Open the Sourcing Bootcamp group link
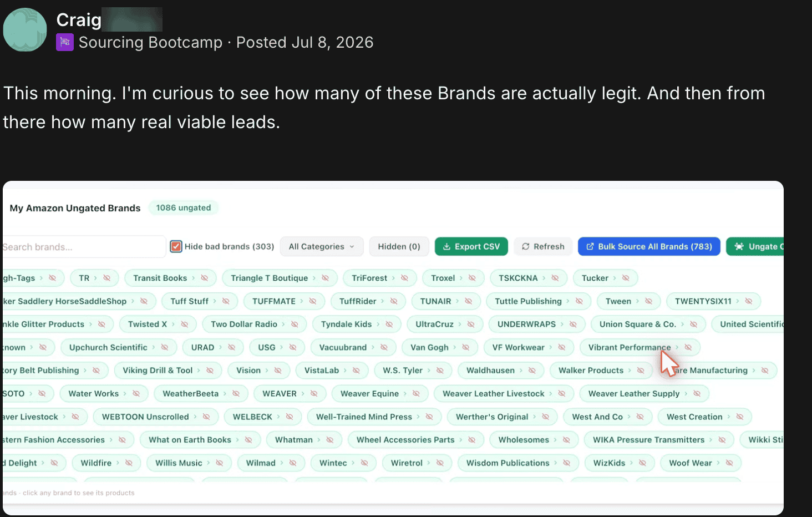Viewport: 812px width, 517px height. tap(150, 42)
